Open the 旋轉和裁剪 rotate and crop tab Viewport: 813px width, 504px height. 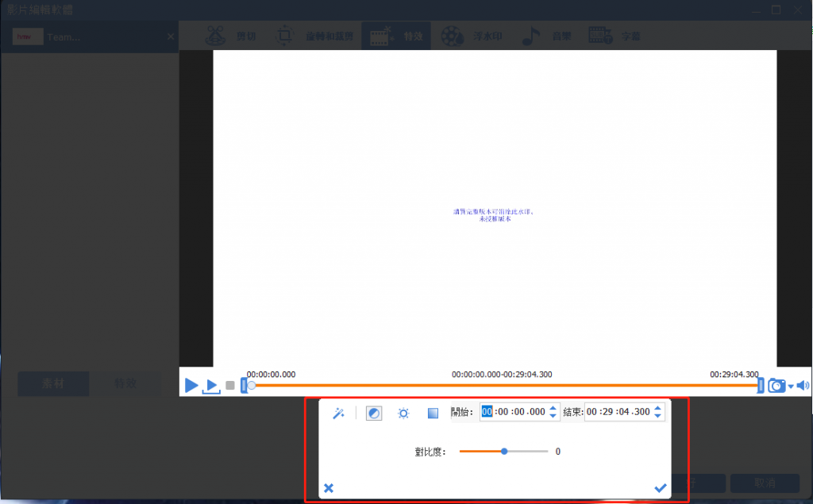click(x=314, y=37)
